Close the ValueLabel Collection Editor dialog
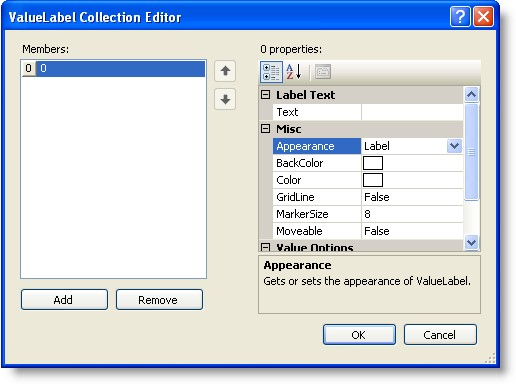 tap(483, 17)
